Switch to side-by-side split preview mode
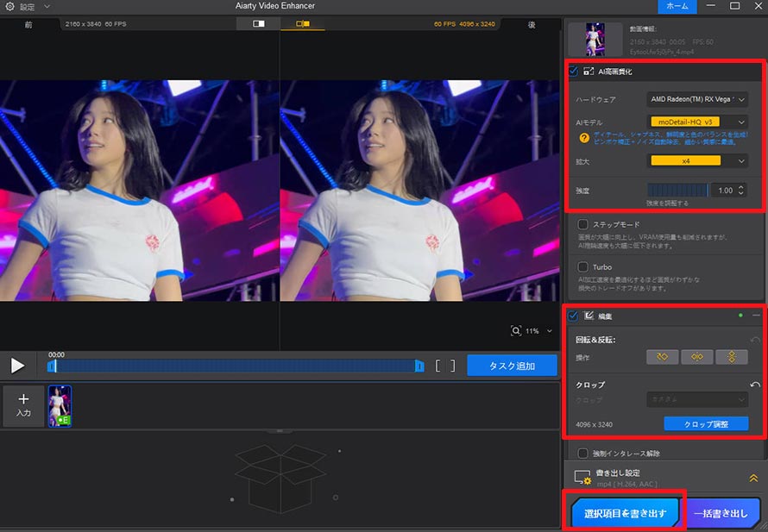The image size is (768, 532). click(x=259, y=23)
